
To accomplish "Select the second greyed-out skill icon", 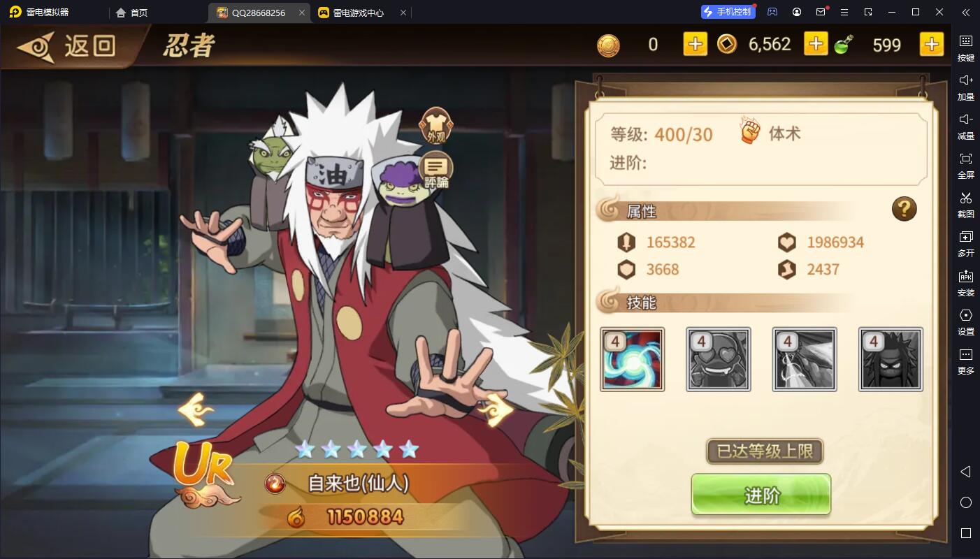I will (718, 359).
